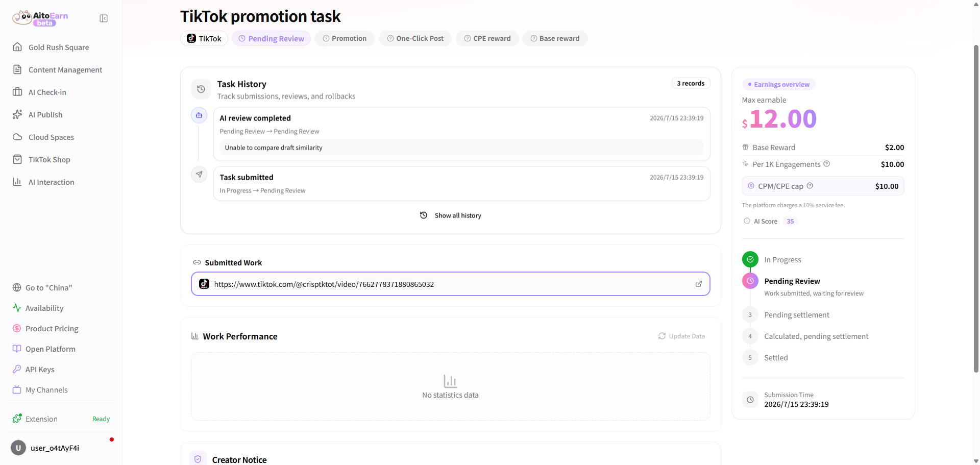980x465 pixels.
Task: Select the Pending Review status tag
Action: click(x=271, y=38)
